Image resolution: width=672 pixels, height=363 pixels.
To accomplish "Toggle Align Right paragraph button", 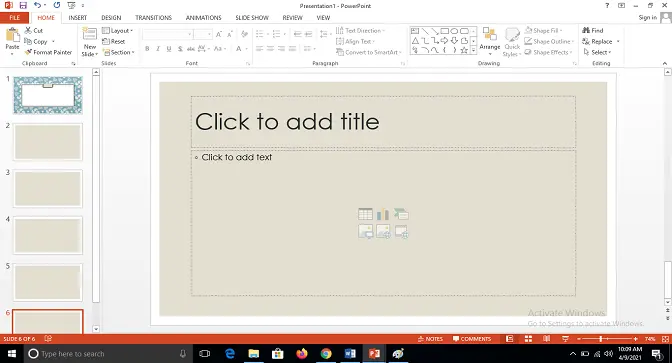I will tap(281, 48).
